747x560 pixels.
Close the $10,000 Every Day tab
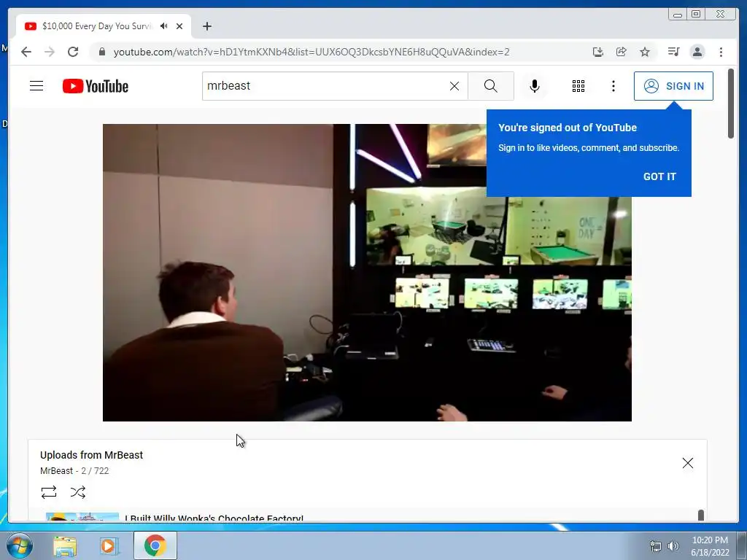click(179, 26)
